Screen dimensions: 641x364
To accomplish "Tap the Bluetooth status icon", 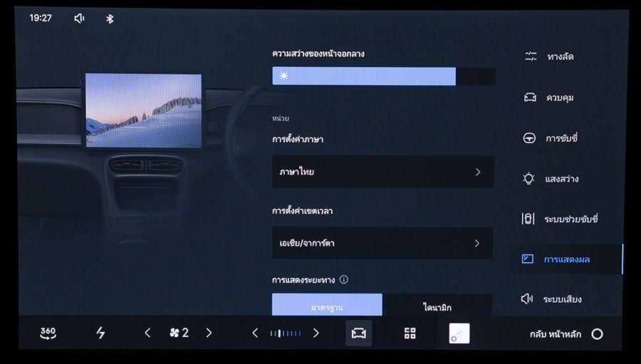I will click(x=110, y=19).
